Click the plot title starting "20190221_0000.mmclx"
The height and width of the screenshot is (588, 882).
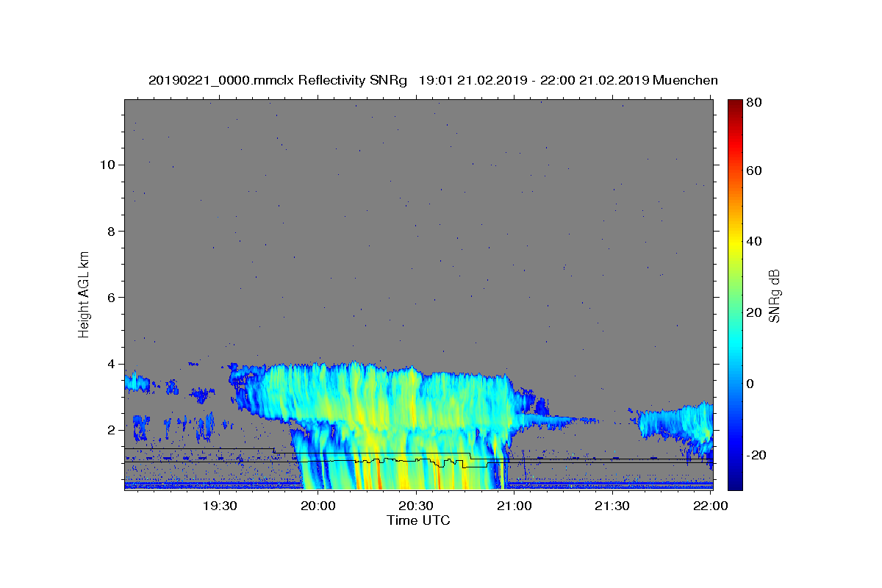pos(433,80)
